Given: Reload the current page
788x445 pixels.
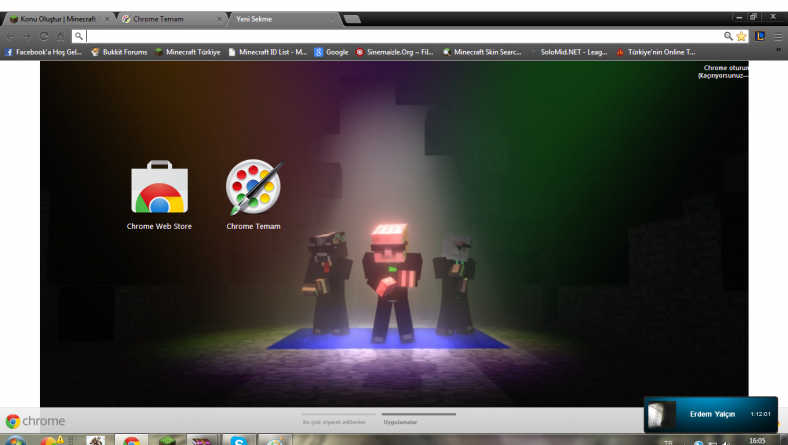Looking at the screenshot, I should point(44,36).
